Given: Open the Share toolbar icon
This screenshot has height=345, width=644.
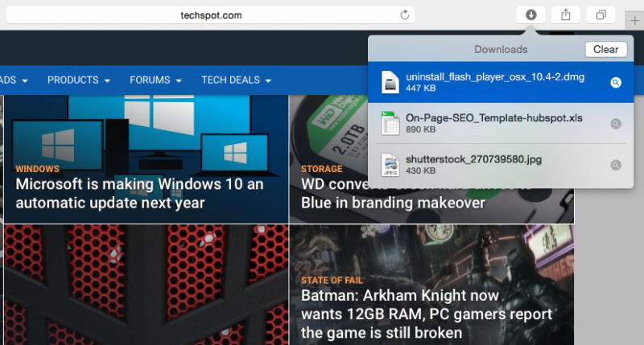Looking at the screenshot, I should (566, 15).
